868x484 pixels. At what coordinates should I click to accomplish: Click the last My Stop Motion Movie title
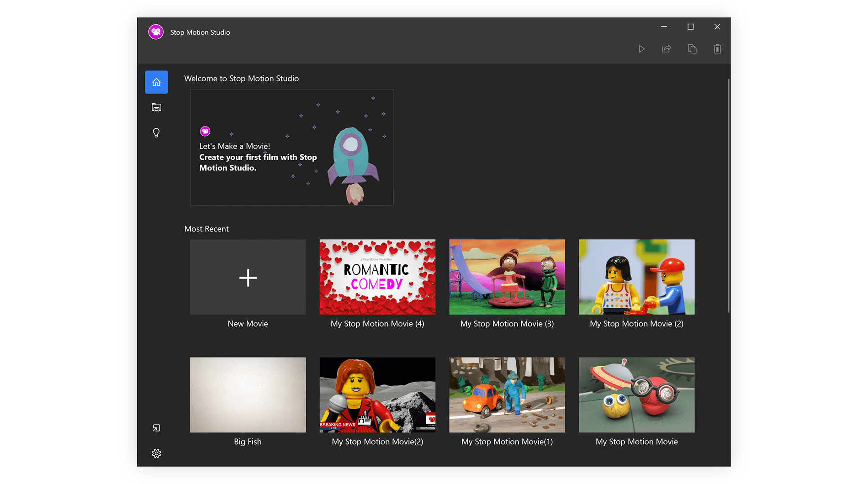[637, 442]
